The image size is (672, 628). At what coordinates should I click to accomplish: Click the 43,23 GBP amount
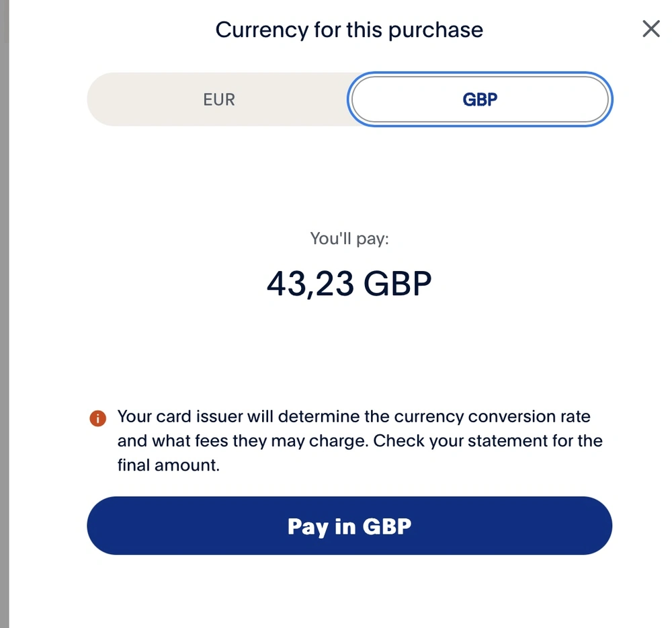pyautogui.click(x=349, y=284)
